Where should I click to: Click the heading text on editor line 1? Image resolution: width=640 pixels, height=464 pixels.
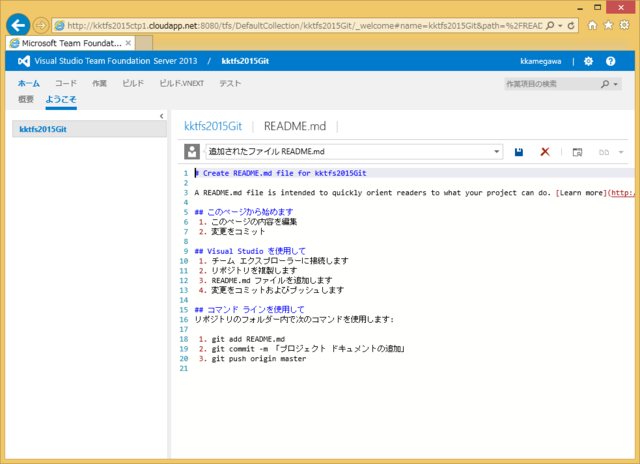click(x=280, y=173)
